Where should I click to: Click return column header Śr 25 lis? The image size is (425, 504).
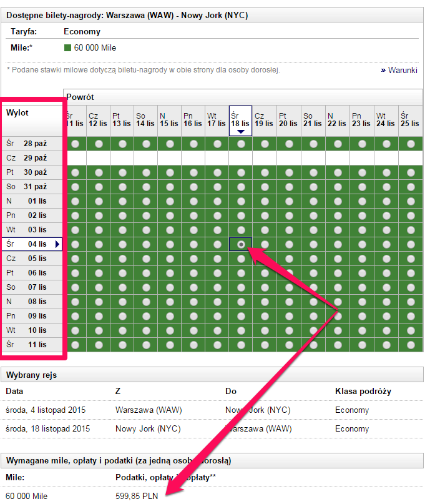coord(410,120)
